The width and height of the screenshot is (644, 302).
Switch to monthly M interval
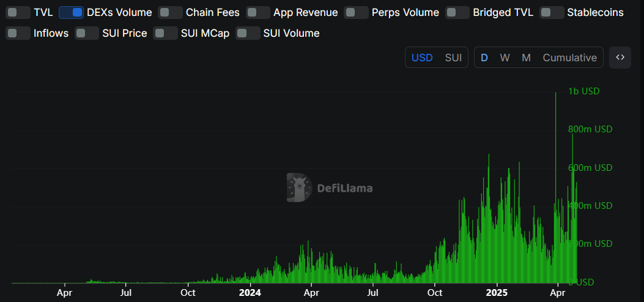point(526,58)
